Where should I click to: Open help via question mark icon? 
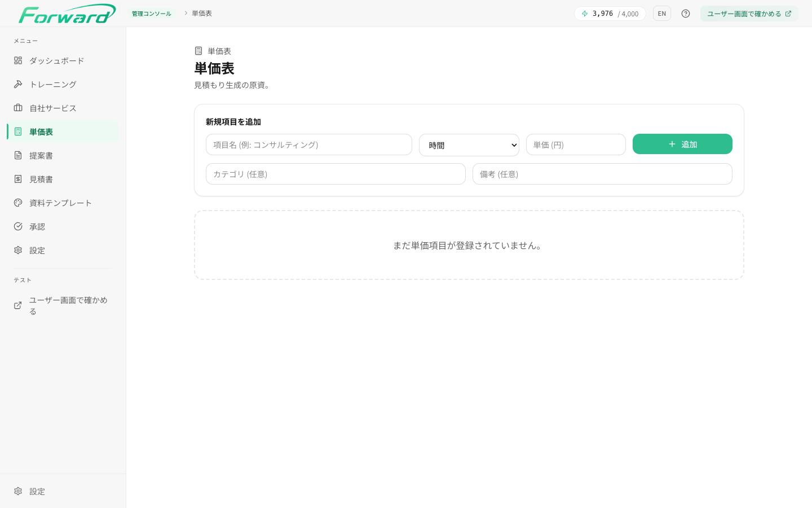pos(686,14)
